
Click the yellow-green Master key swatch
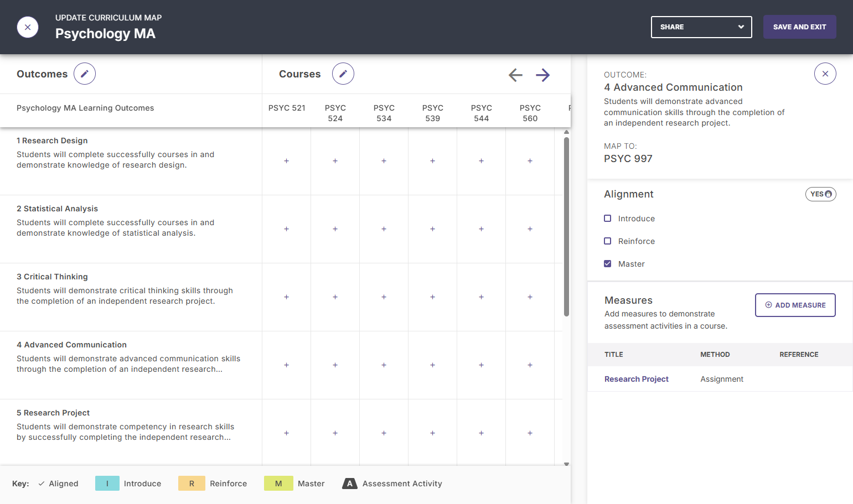(278, 484)
